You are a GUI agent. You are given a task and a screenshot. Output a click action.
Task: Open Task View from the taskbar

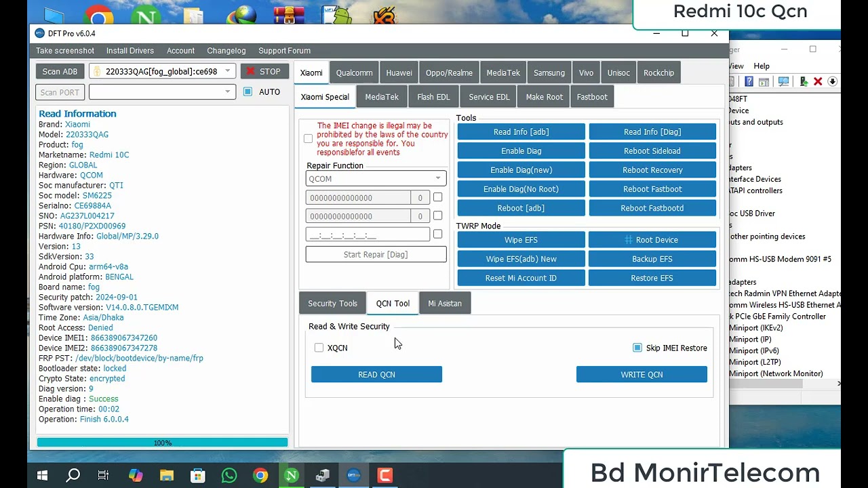pyautogui.click(x=104, y=476)
